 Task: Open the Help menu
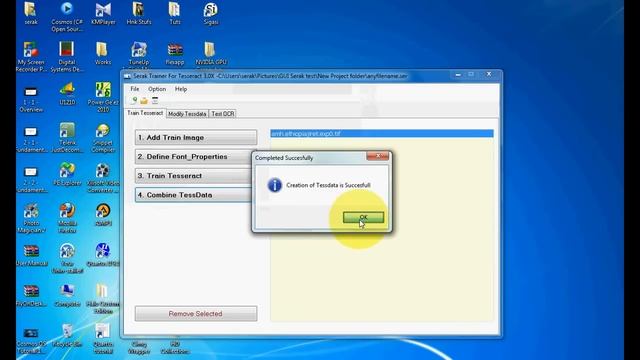tap(181, 89)
